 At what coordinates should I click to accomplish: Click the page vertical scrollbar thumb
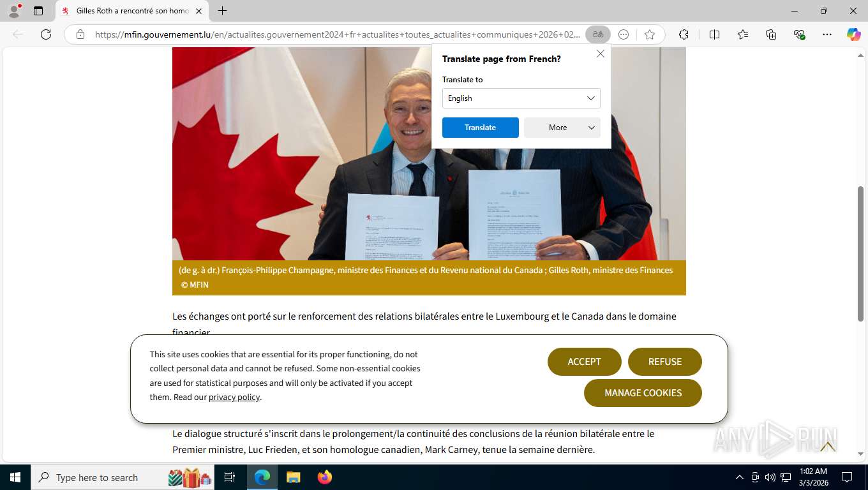pos(860,254)
